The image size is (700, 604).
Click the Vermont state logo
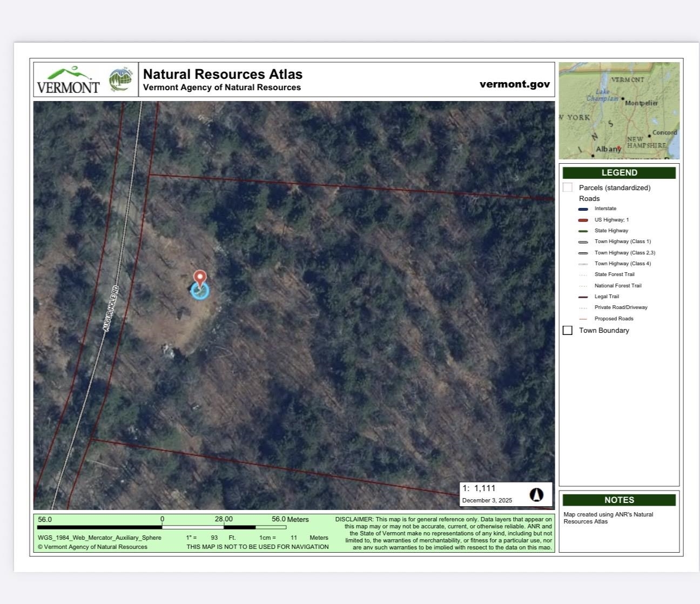69,79
